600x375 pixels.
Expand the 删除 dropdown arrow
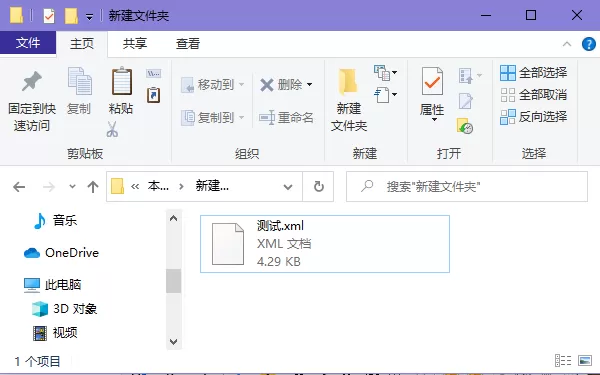tap(309, 85)
